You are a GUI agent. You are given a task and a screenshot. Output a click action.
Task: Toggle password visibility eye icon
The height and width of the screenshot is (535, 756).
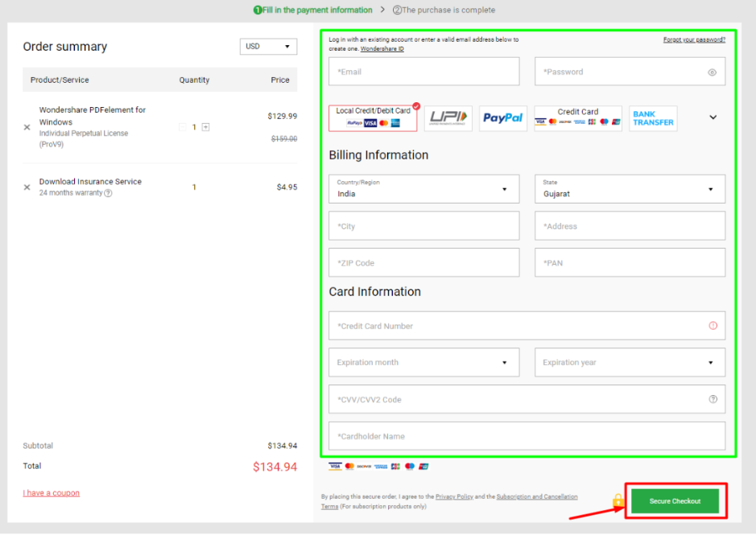pyautogui.click(x=713, y=72)
